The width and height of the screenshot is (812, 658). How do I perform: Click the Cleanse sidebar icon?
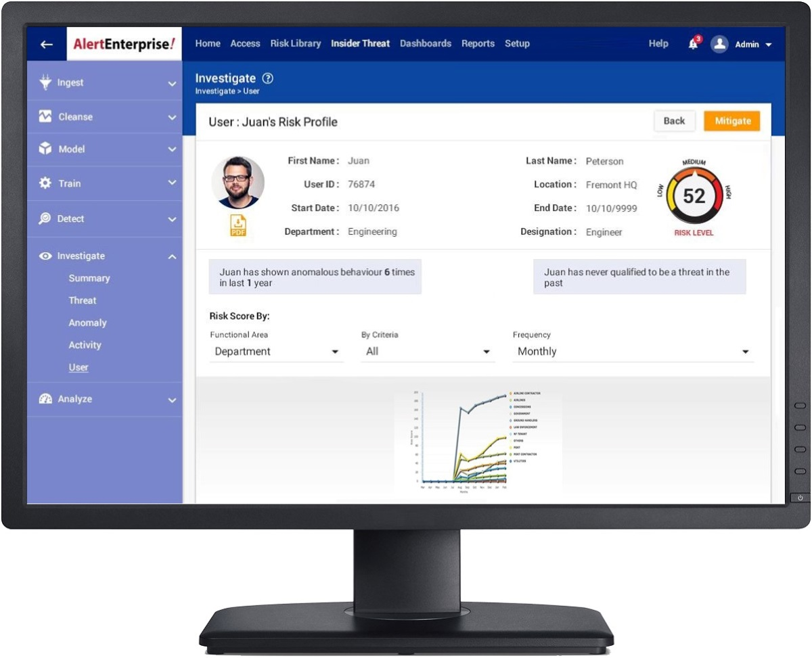tap(45, 116)
